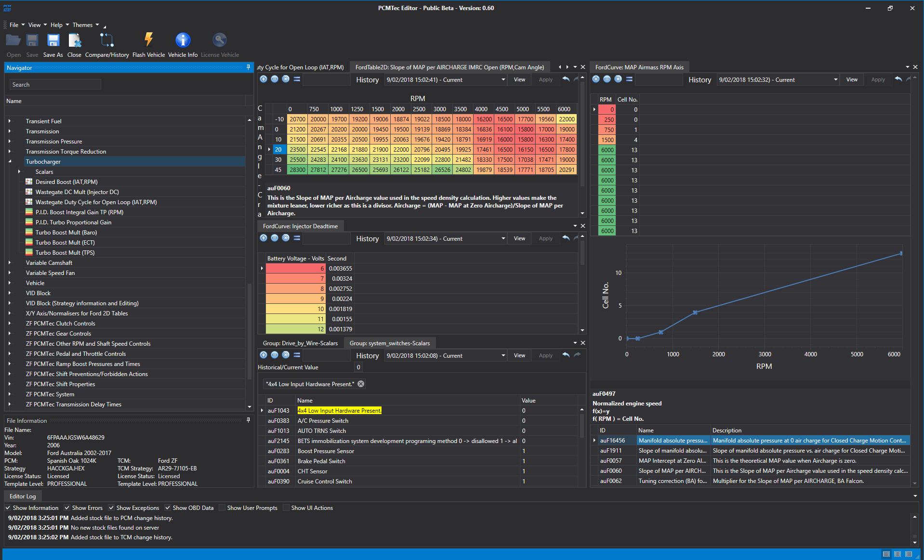Screen dimensions: 924x560
Task: Click the Save As disk icon
Action: pos(53,40)
